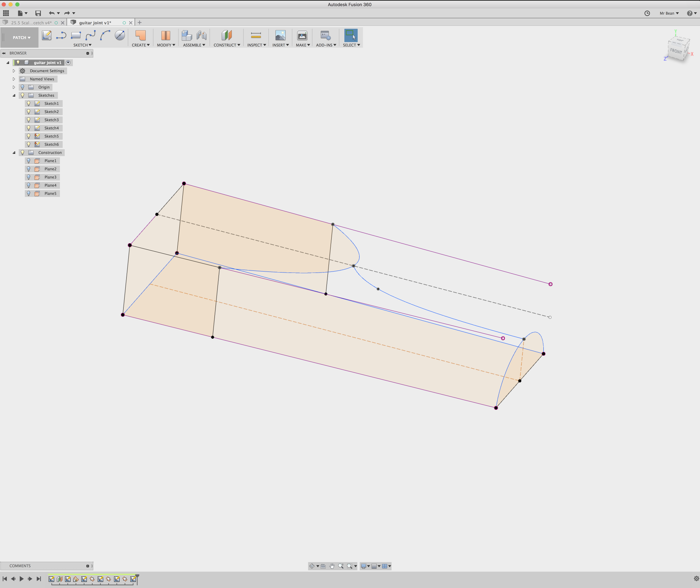
Task: Click the Save icon in top bar
Action: (x=38, y=13)
